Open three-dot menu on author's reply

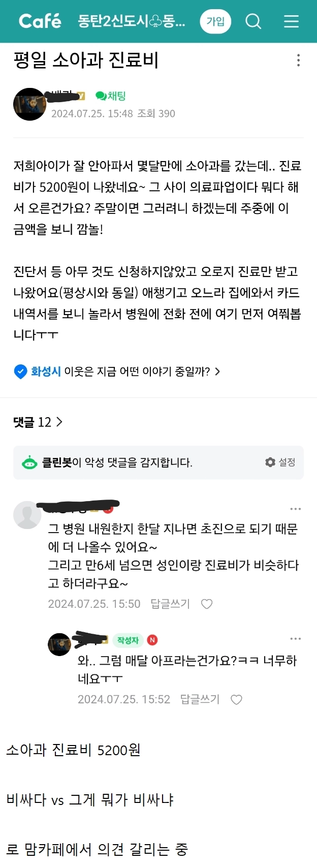295,639
